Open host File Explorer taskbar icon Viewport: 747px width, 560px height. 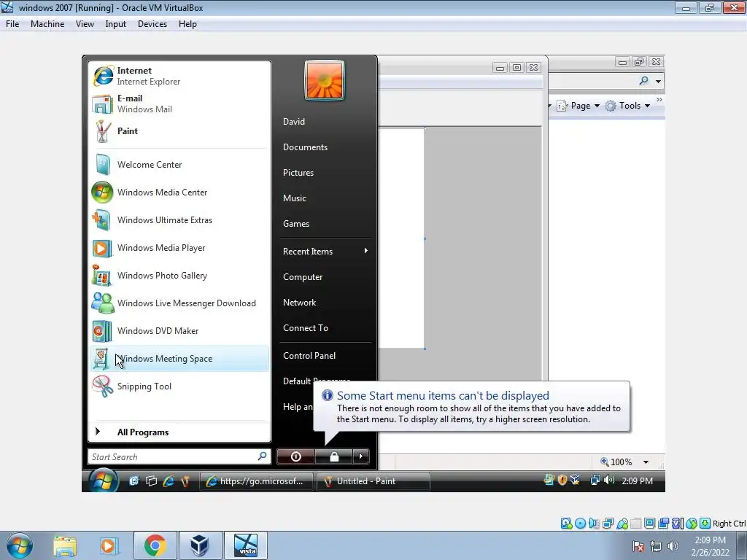pyautogui.click(x=65, y=545)
